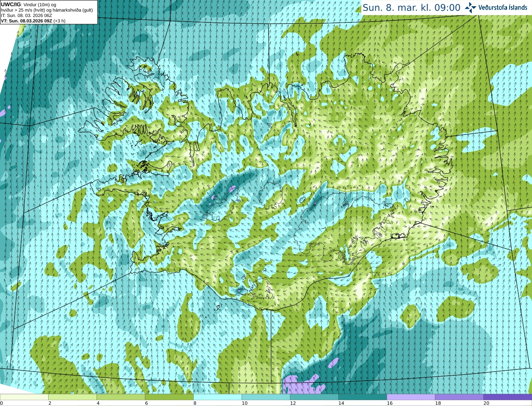
Task: Click the legend value label 2
Action: pyautogui.click(x=50, y=403)
